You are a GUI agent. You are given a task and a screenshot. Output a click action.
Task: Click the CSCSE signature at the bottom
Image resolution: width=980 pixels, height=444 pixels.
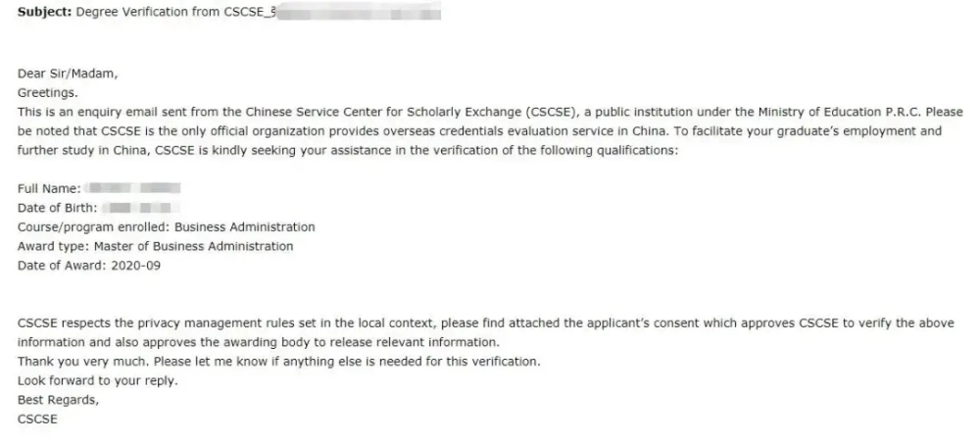point(37,419)
